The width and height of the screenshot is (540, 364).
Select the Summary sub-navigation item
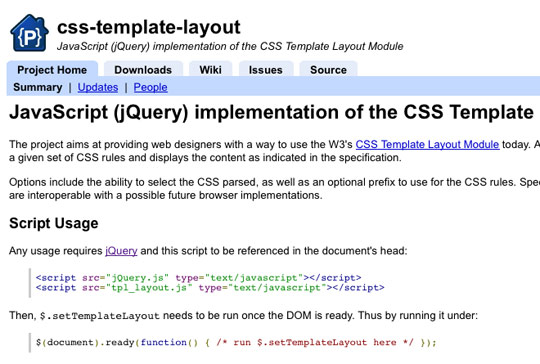pyautogui.click(x=38, y=87)
